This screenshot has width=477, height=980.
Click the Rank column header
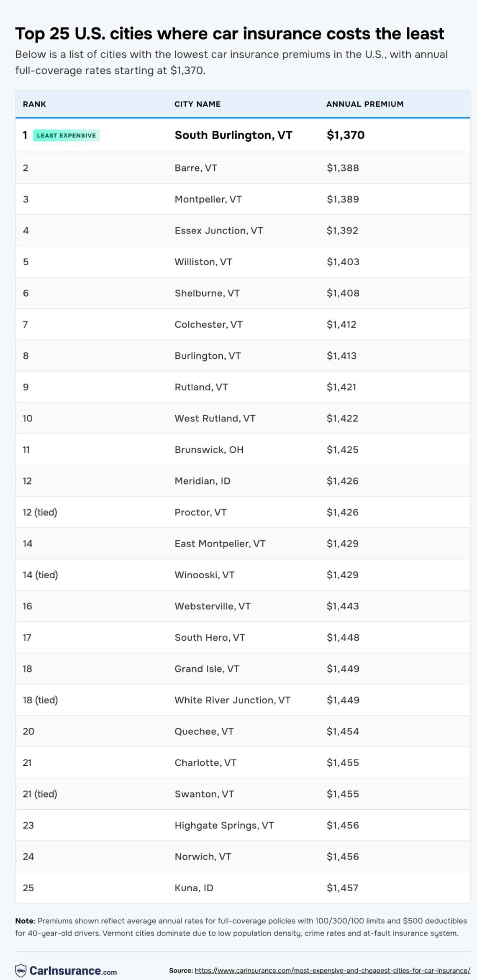34,104
